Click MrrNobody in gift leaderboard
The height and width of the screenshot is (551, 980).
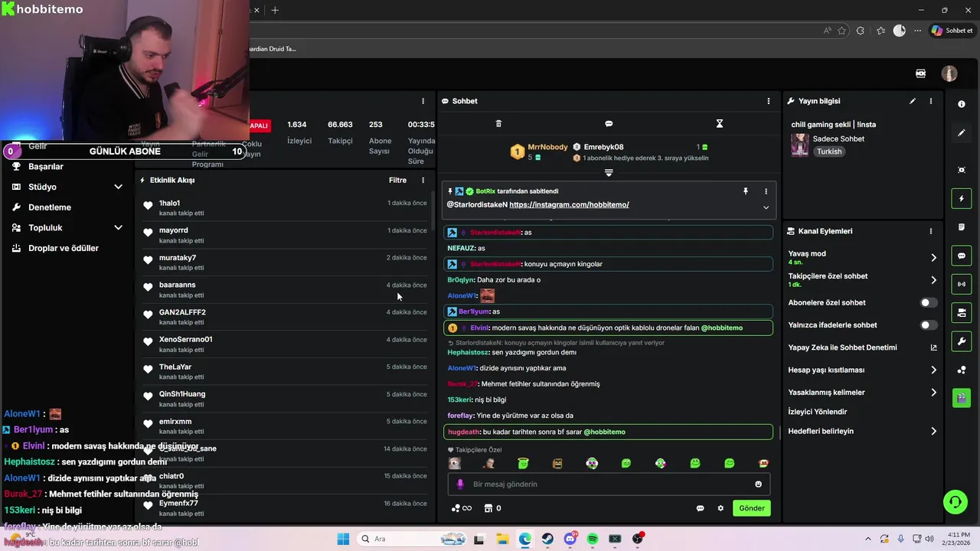pos(547,147)
